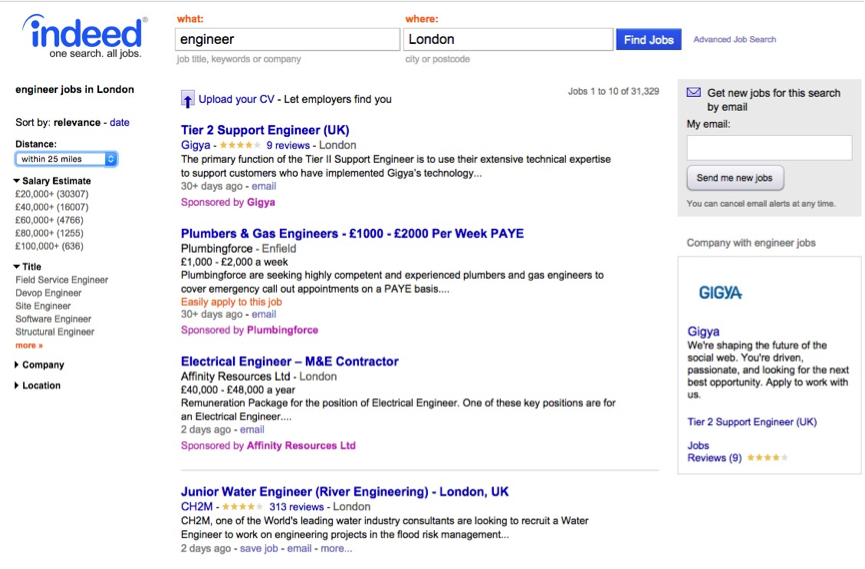Filter by £20,000+ salary
The width and height of the screenshot is (865, 569).
point(52,194)
